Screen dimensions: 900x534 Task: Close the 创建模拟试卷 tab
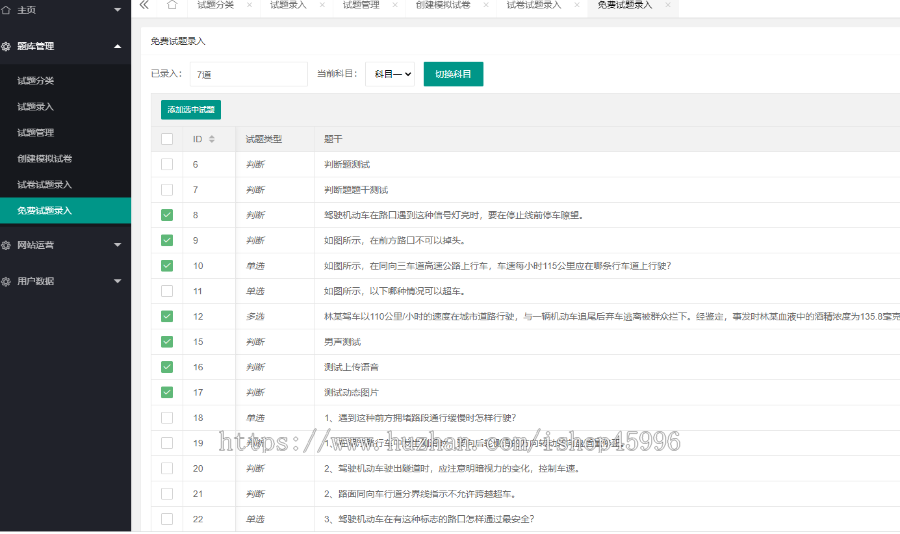[486, 5]
